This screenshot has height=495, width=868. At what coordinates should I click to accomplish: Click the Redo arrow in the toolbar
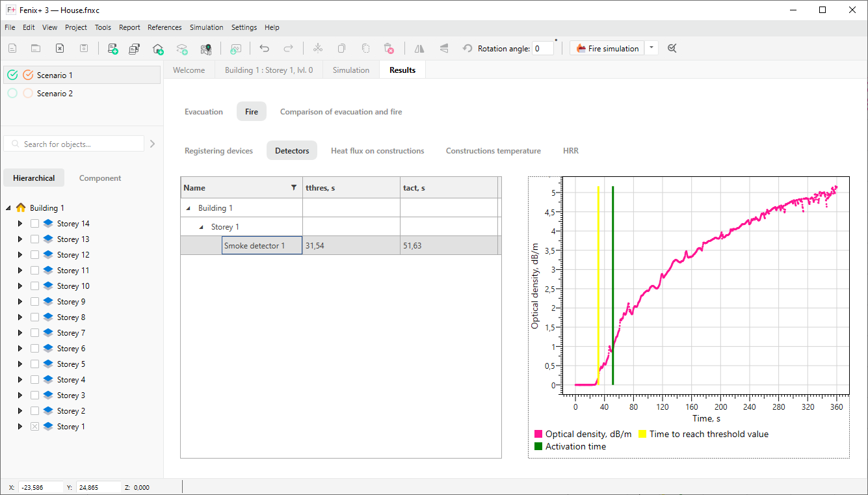[287, 48]
